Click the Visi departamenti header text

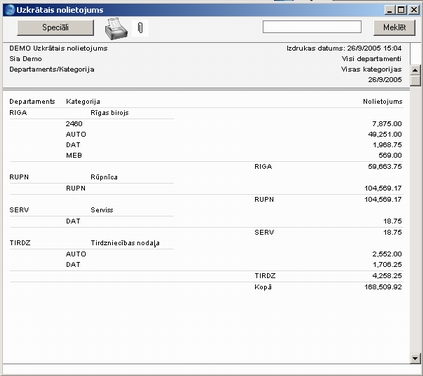[x=371, y=59]
